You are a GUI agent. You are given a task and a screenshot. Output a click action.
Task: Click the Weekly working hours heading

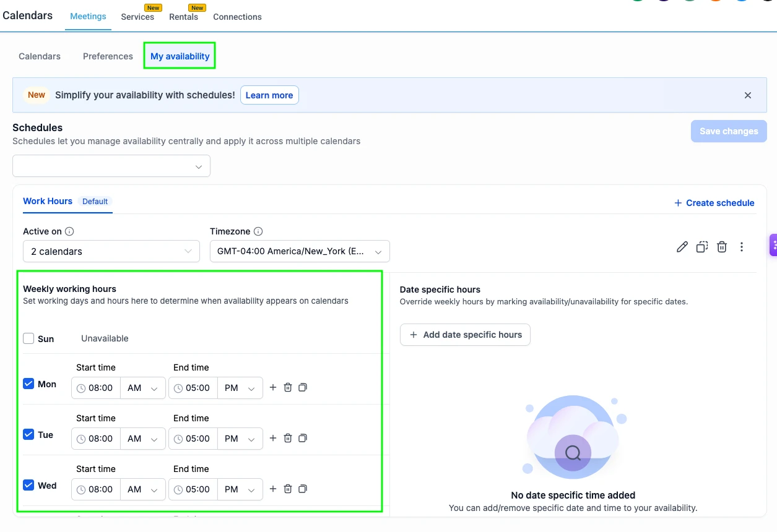[x=69, y=289]
